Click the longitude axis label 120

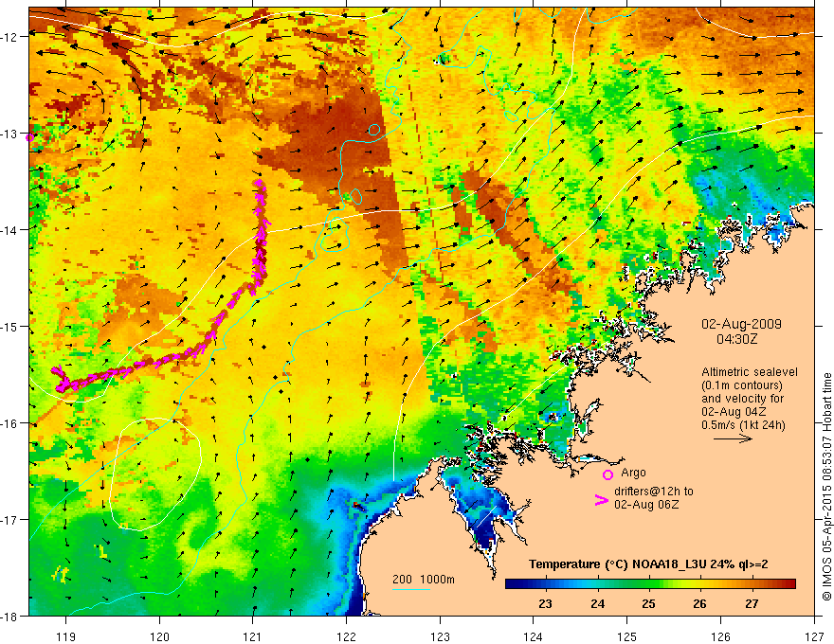point(159,636)
